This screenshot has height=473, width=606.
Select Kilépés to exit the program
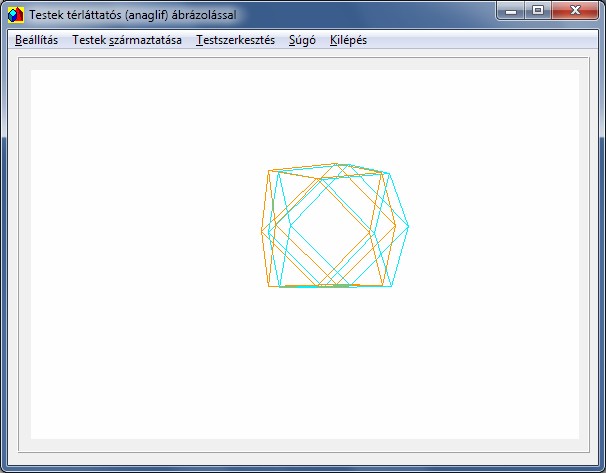(348, 41)
